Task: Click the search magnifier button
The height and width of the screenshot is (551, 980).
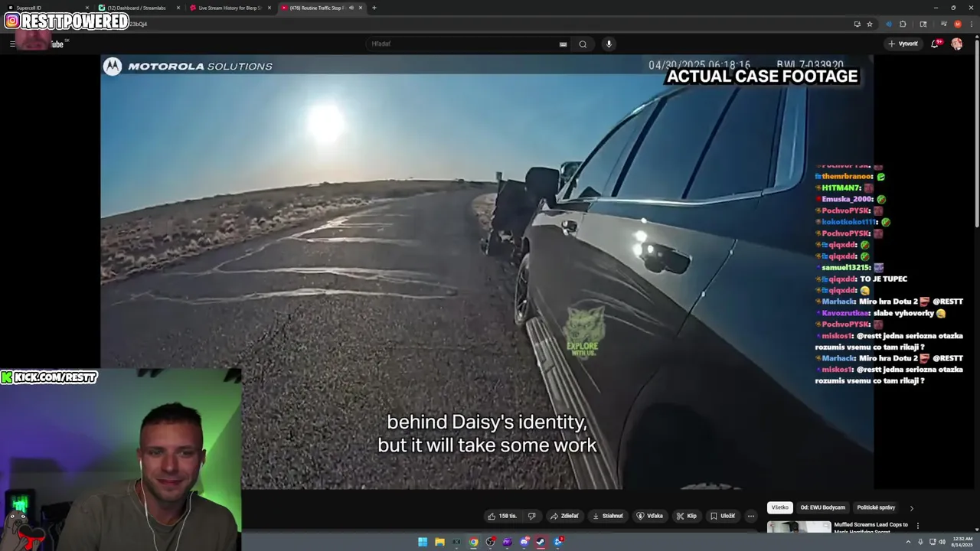Action: [x=583, y=44]
